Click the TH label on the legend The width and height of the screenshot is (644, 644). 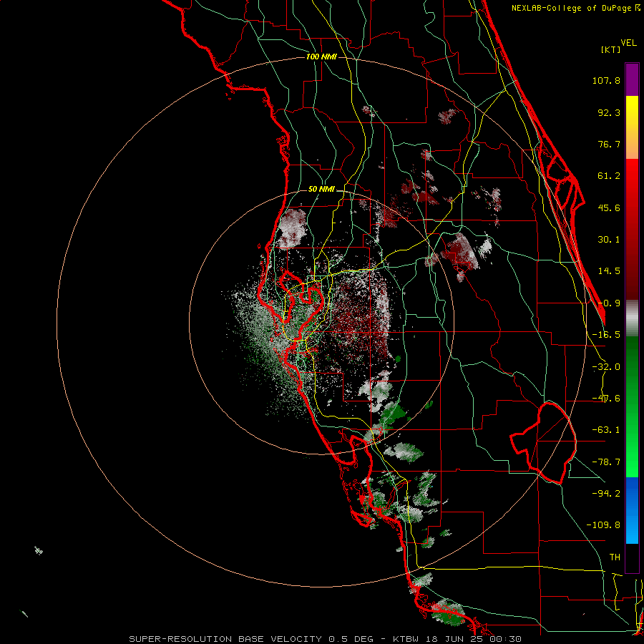pos(615,557)
